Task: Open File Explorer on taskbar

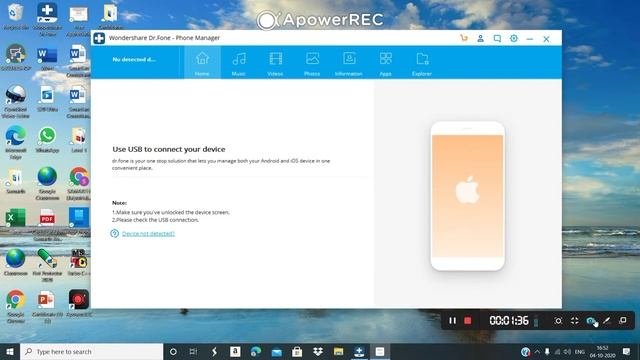Action: coord(338,351)
